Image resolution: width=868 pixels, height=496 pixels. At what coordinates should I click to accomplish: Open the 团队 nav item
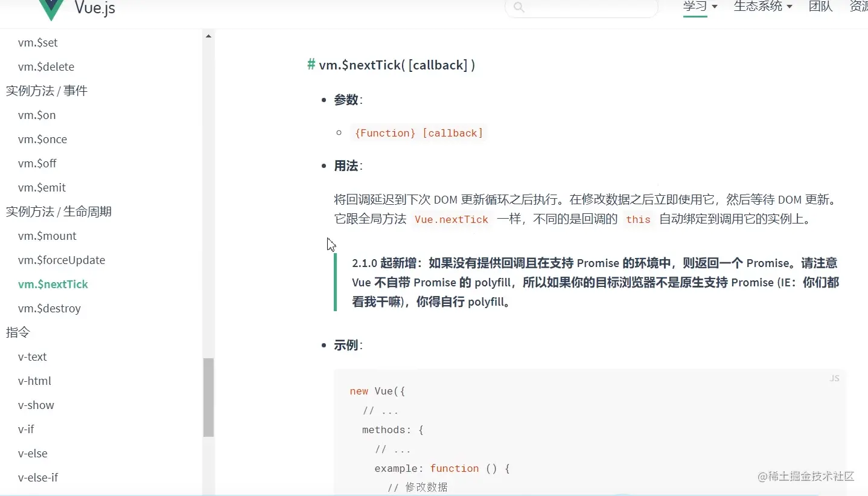[x=820, y=7]
